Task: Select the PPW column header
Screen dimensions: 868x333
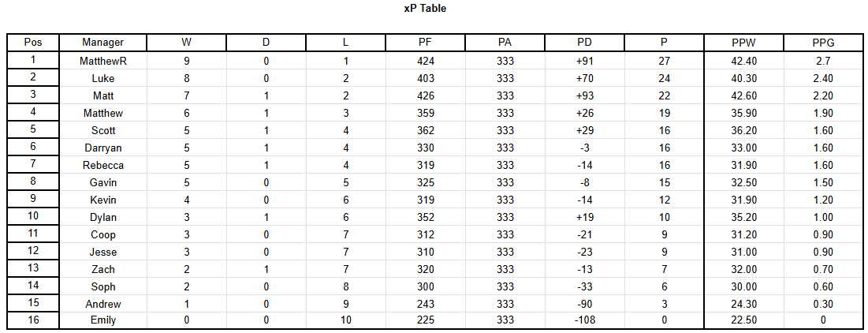Action: click(744, 43)
